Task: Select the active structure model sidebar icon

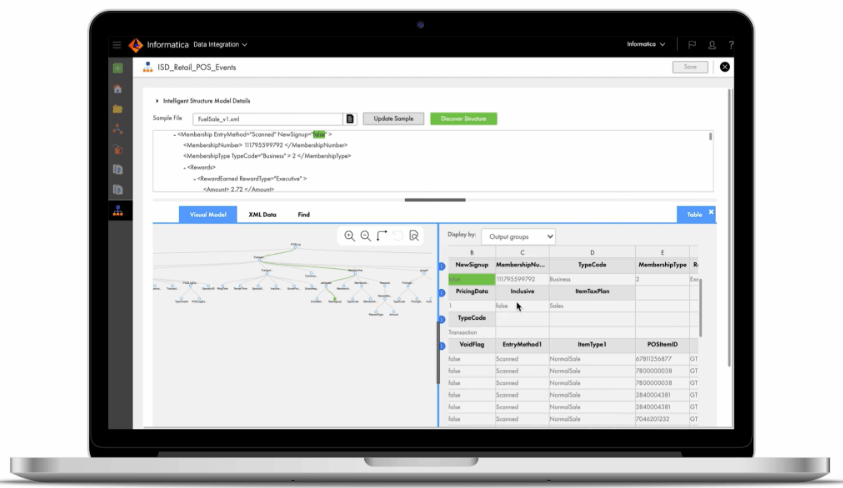Action: tap(118, 211)
